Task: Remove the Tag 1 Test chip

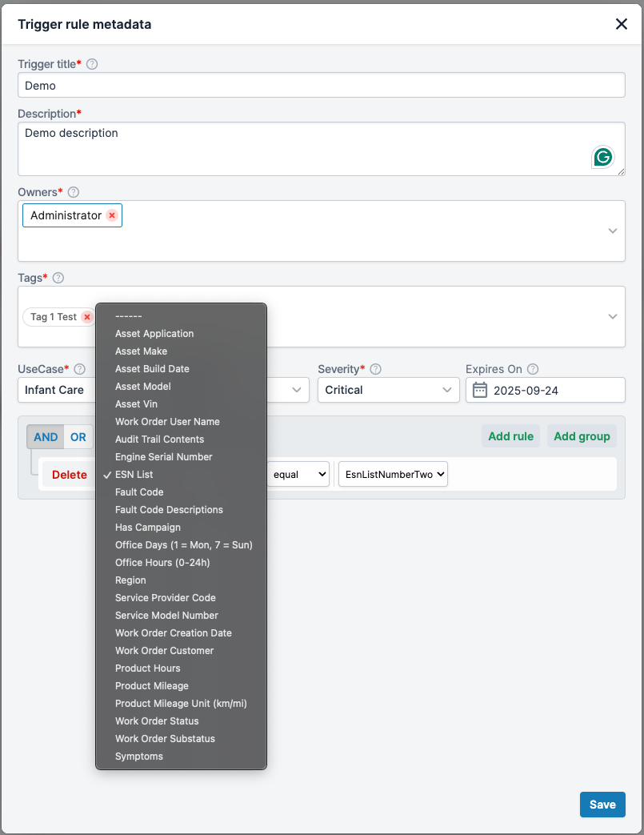Action: click(x=87, y=317)
